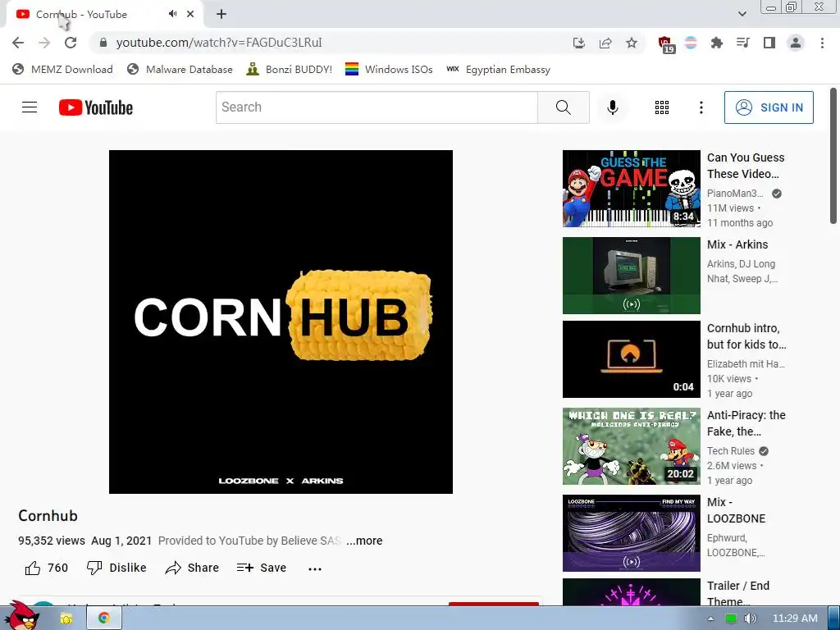Bookmark this page with the star icon
Viewport: 840px width, 630px height.
tap(632, 43)
